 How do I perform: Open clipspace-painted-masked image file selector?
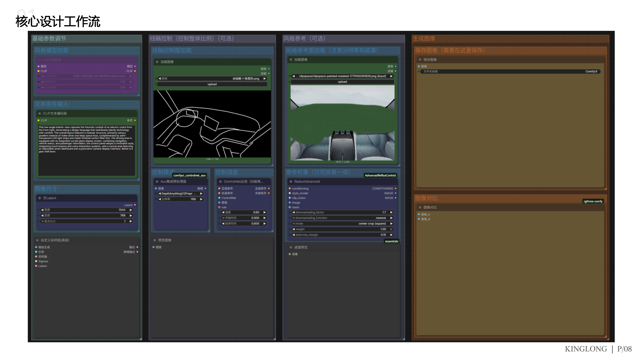pyautogui.click(x=343, y=76)
